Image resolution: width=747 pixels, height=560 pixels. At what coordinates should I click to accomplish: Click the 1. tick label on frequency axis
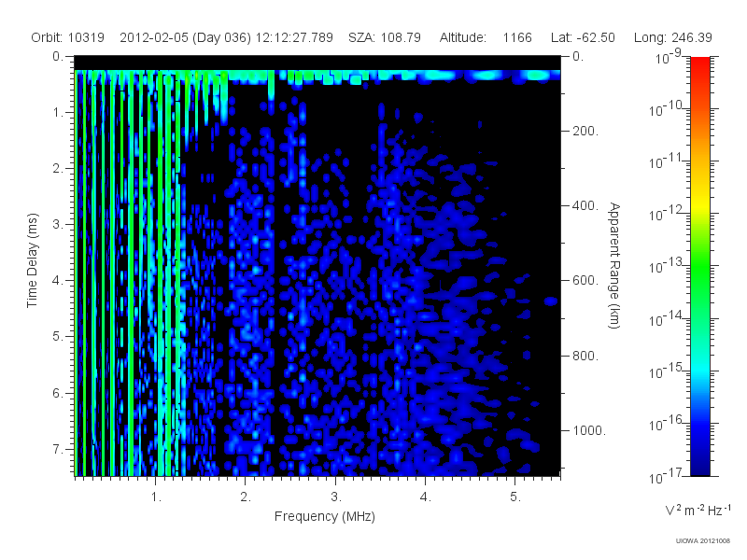(x=156, y=497)
